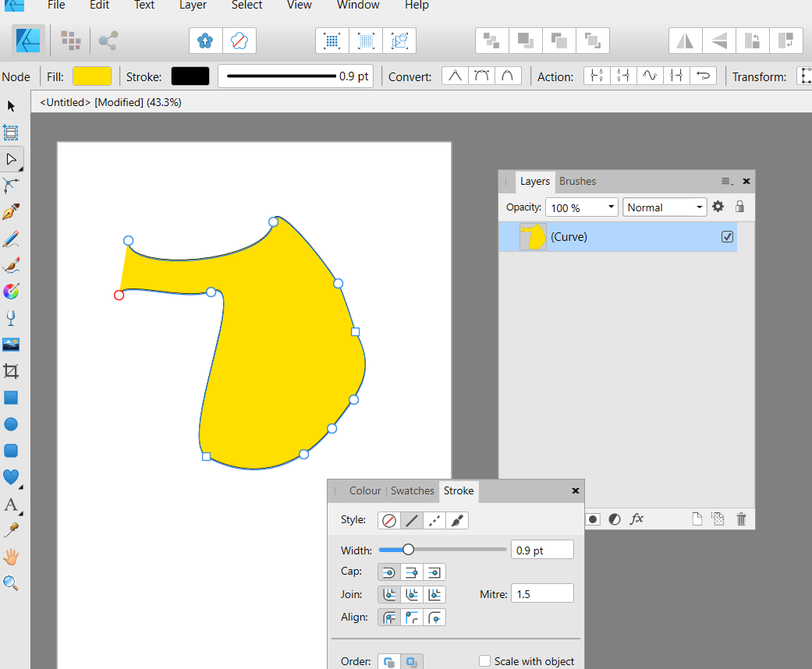Switch to the Brushes tab
The height and width of the screenshot is (669, 812).
point(577,181)
